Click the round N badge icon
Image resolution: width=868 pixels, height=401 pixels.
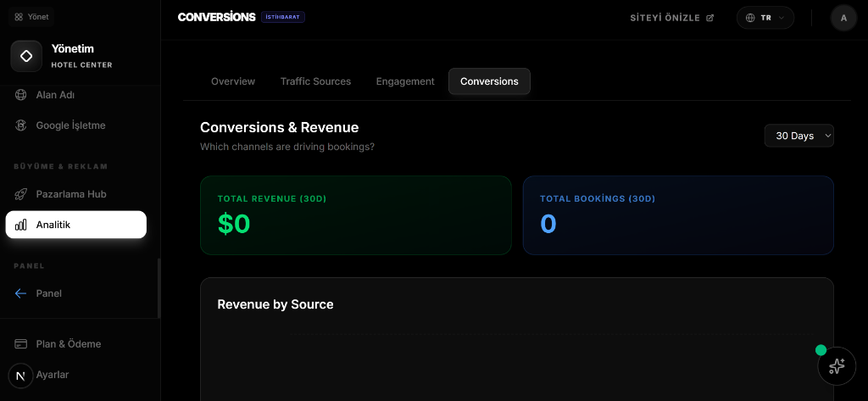[x=20, y=376]
